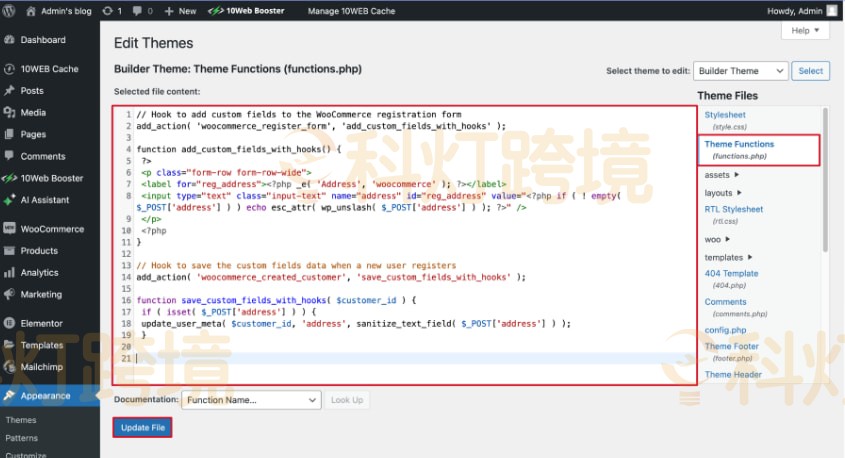Screen dimensions: 845x458
Task: Click the Analytics bar chart icon
Action: click(9, 272)
